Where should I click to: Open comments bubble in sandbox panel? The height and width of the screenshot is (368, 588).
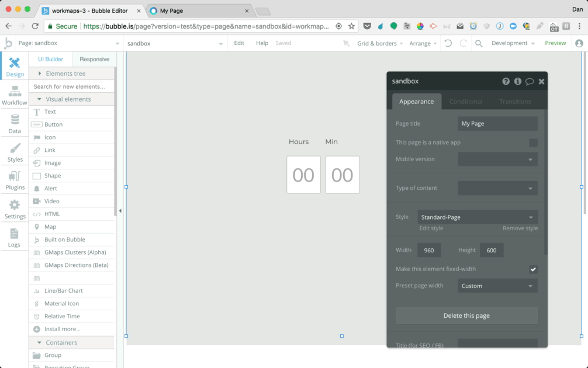pyautogui.click(x=530, y=81)
